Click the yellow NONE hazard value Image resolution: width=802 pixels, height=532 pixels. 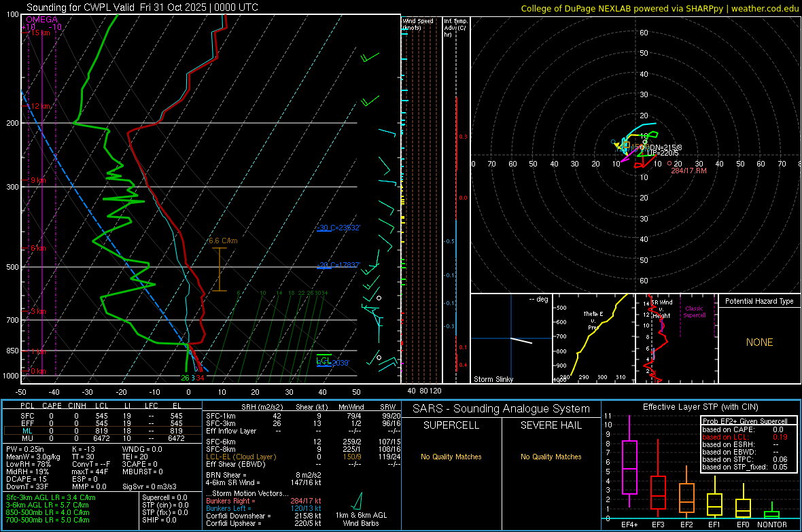click(x=759, y=342)
